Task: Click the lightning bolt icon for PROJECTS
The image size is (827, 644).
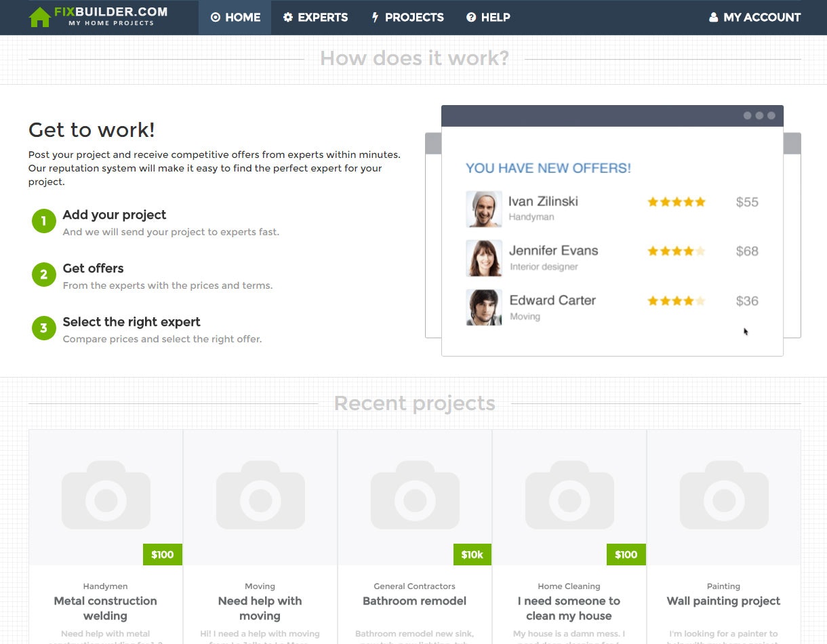Action: [377, 18]
